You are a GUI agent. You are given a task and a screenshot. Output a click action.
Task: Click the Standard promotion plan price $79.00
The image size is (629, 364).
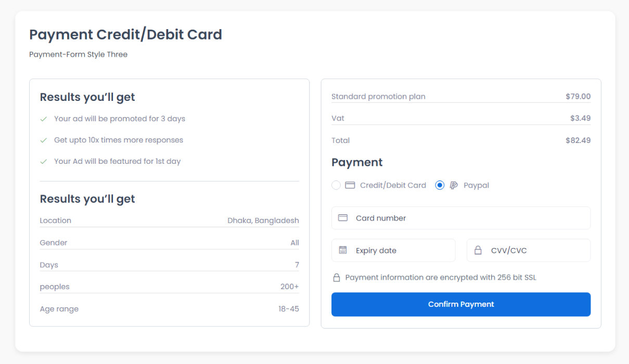[x=578, y=96]
